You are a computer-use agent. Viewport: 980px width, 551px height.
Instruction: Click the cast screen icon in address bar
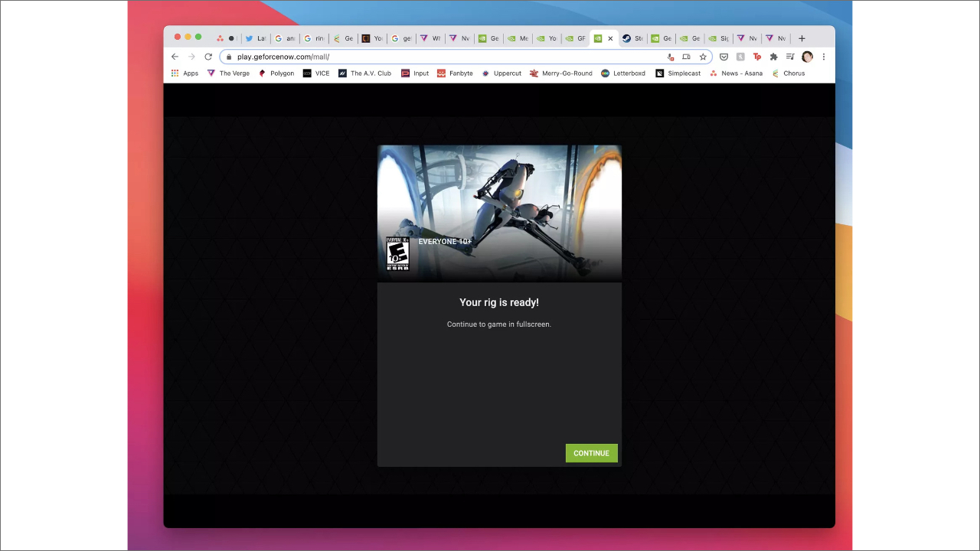coord(686,57)
